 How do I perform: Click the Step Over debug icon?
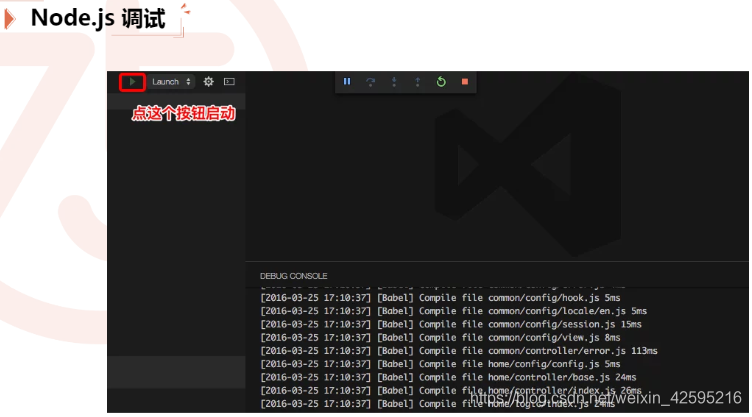370,82
